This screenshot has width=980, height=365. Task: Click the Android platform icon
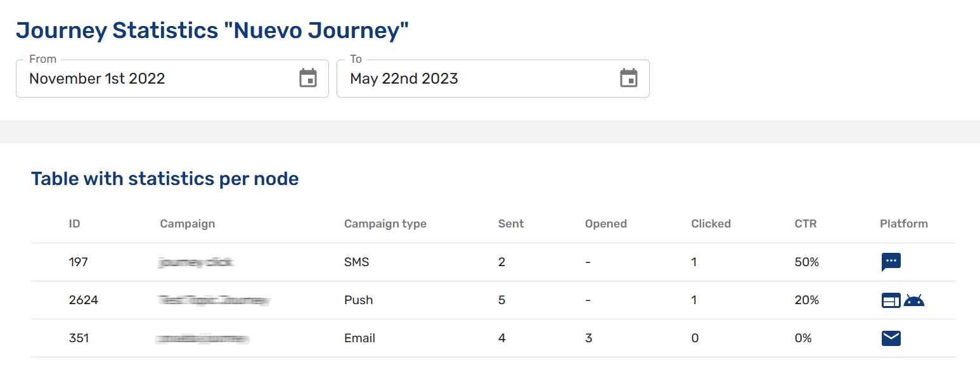[914, 300]
